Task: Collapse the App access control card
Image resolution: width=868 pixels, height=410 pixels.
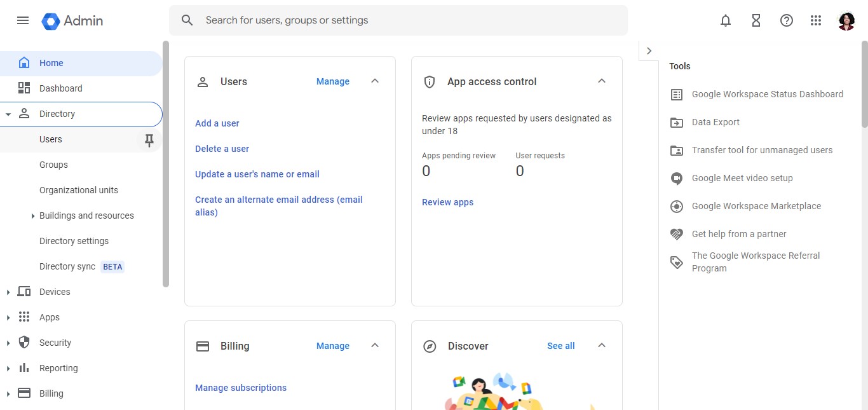Action: click(602, 81)
